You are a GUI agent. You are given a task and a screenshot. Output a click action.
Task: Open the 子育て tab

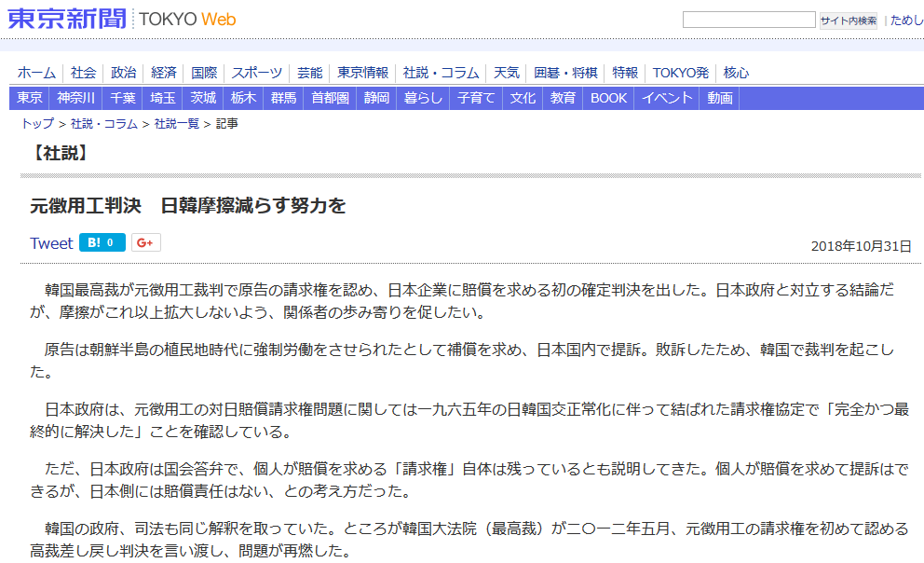477,98
